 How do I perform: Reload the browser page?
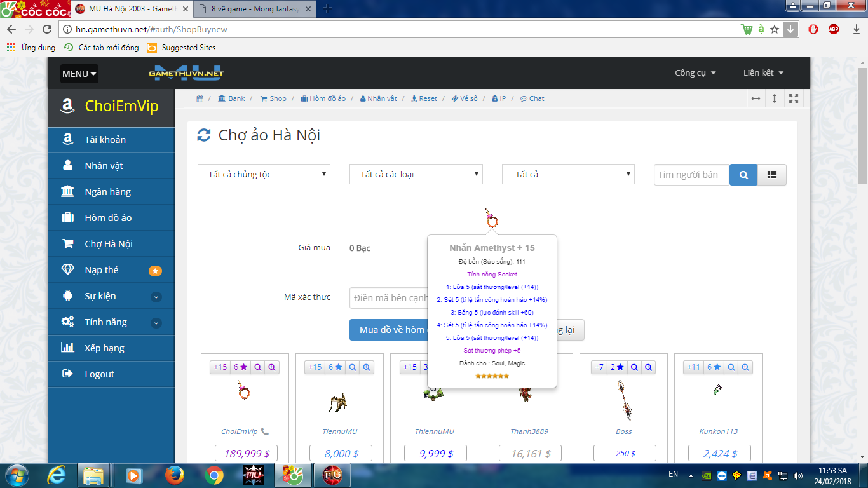(x=47, y=29)
